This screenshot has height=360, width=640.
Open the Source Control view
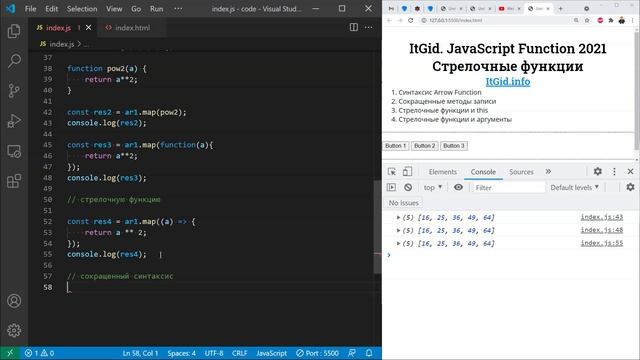pos(14,91)
